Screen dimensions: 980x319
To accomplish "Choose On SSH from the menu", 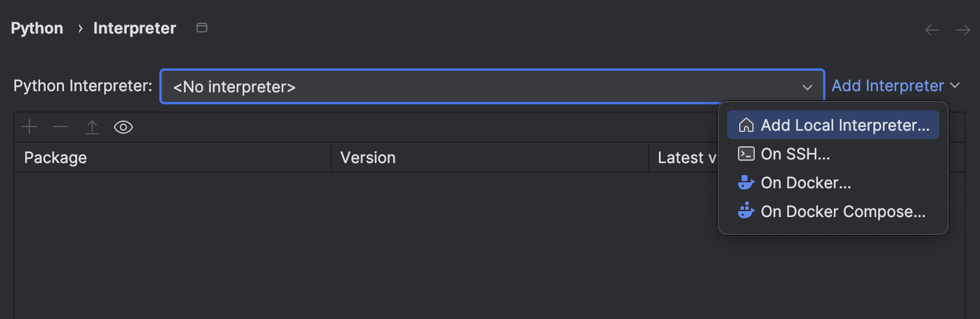I will (x=796, y=154).
